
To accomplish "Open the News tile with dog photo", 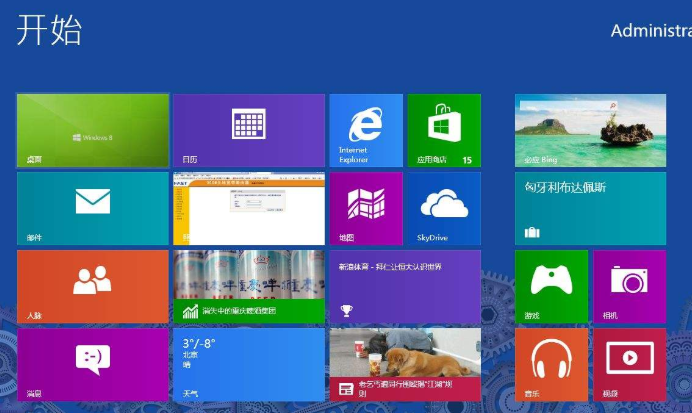I will [404, 364].
